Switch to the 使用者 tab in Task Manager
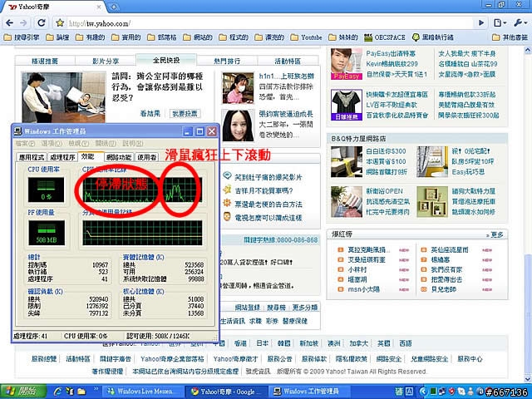The image size is (532, 399). [x=147, y=157]
